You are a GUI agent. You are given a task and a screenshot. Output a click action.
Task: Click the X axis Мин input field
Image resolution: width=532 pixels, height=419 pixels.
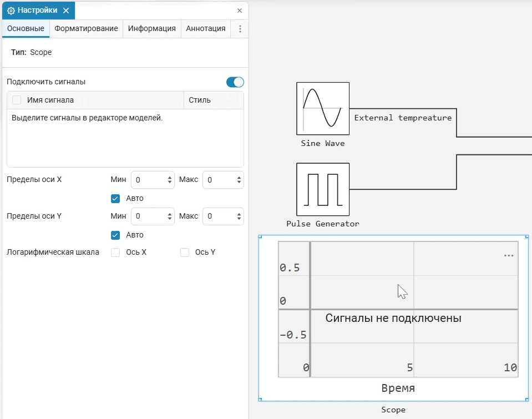pos(153,180)
